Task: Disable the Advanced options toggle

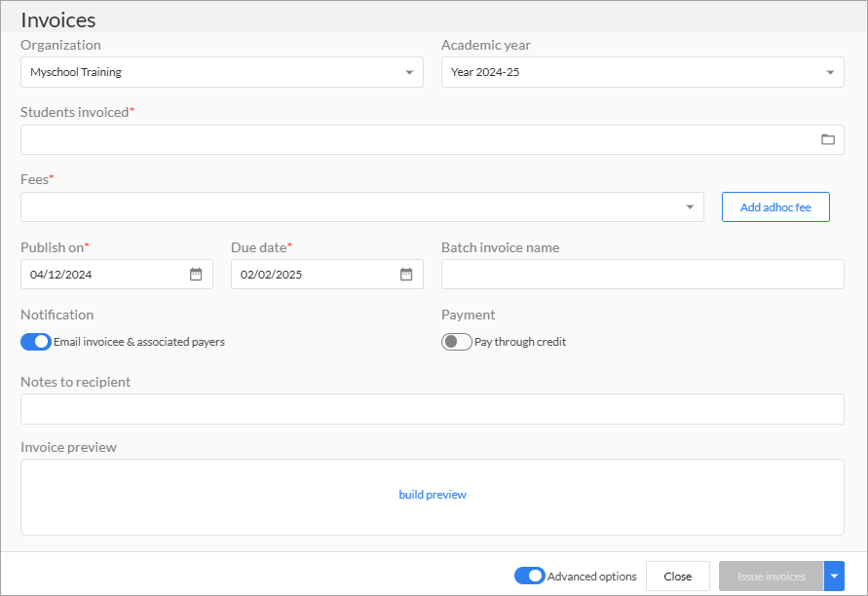Action: (530, 577)
